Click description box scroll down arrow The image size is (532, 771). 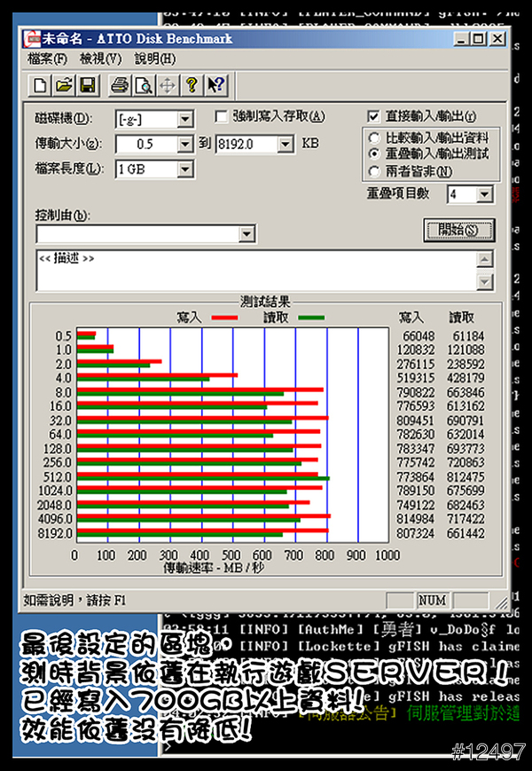[x=484, y=282]
